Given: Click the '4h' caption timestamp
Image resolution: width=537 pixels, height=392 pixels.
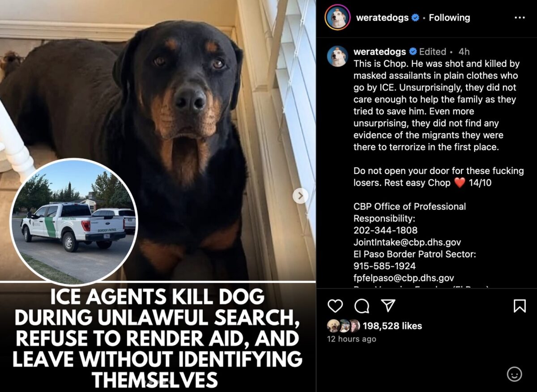Looking at the screenshot, I should pos(464,51).
